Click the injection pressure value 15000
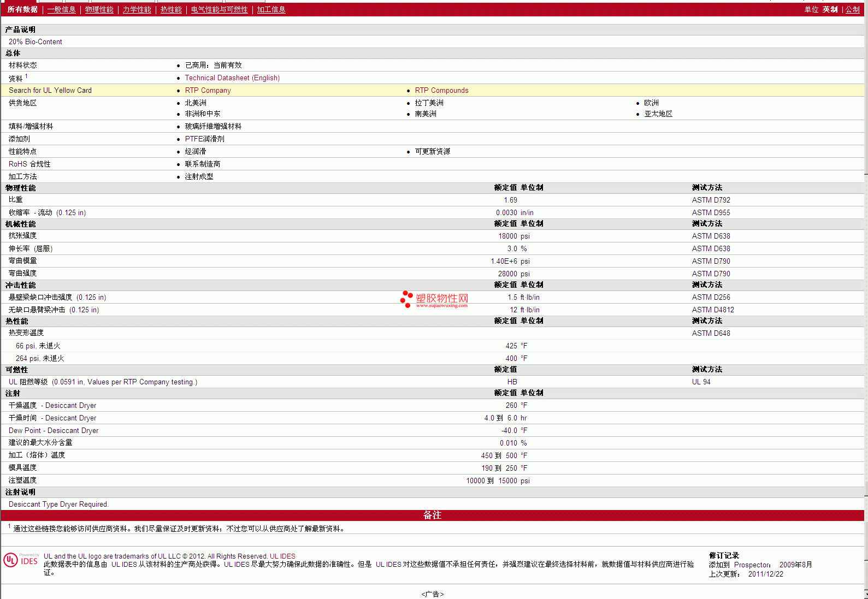 pyautogui.click(x=507, y=481)
